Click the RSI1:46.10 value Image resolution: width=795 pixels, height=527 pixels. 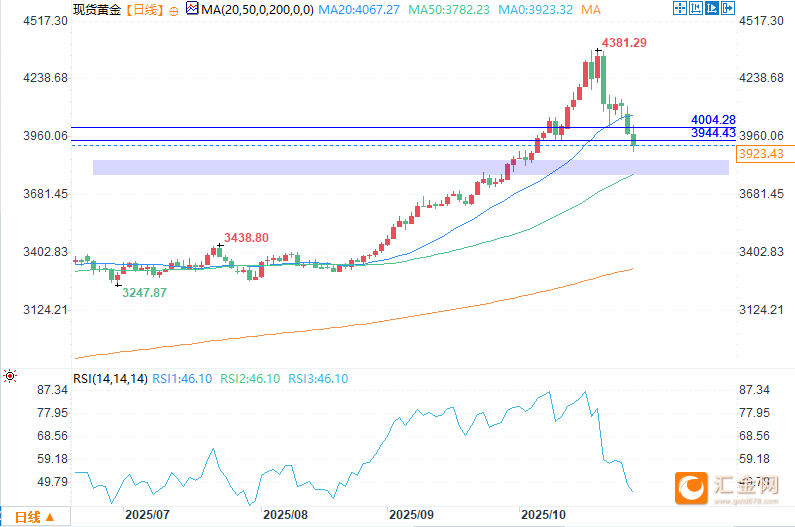coord(182,379)
